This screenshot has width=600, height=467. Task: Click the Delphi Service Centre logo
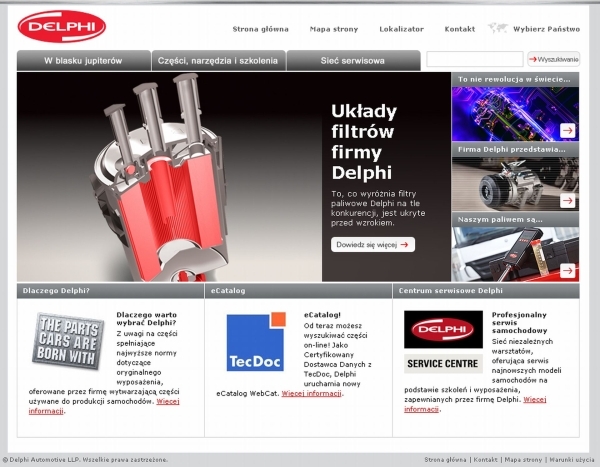click(443, 343)
